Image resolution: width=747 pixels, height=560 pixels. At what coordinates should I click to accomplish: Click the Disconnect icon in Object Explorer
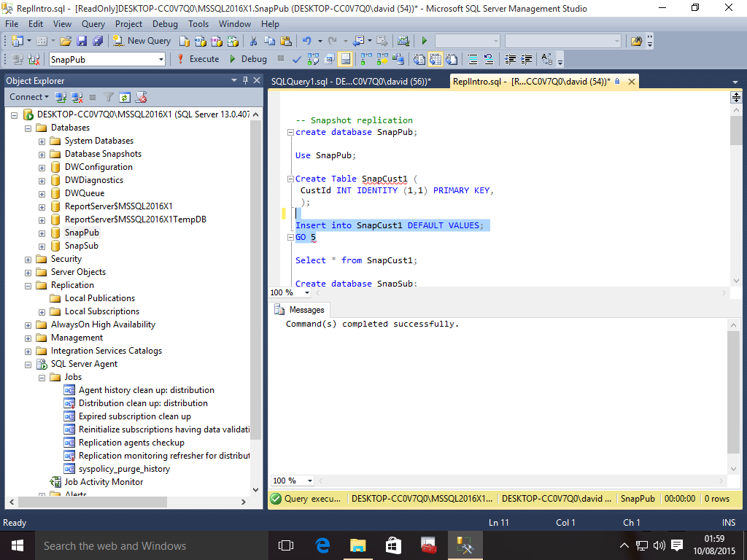[x=76, y=97]
